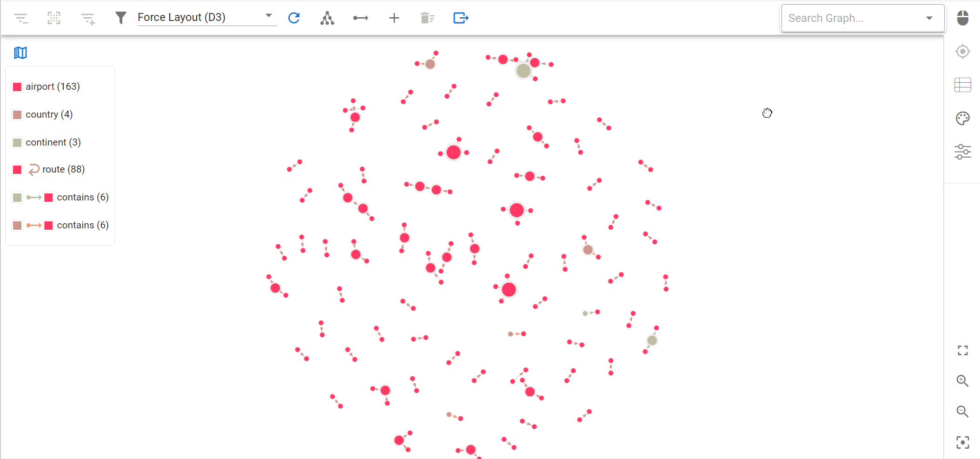Click the airport (163) color swatch
Image resolution: width=980 pixels, height=459 pixels.
[x=17, y=86]
